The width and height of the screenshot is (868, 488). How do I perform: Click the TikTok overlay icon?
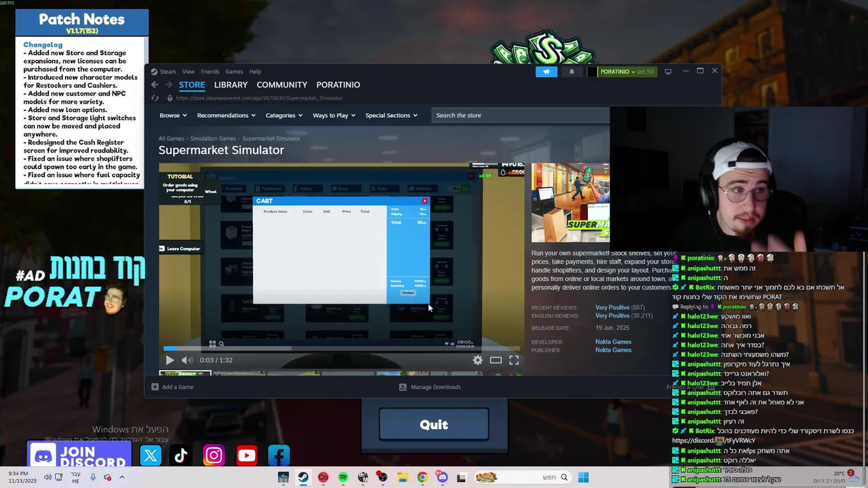(180, 456)
